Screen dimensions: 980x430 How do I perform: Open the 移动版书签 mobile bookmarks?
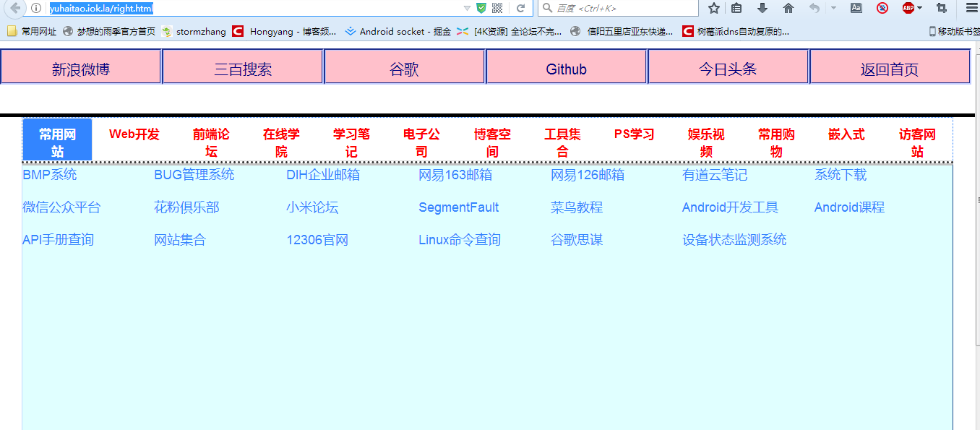(x=954, y=31)
